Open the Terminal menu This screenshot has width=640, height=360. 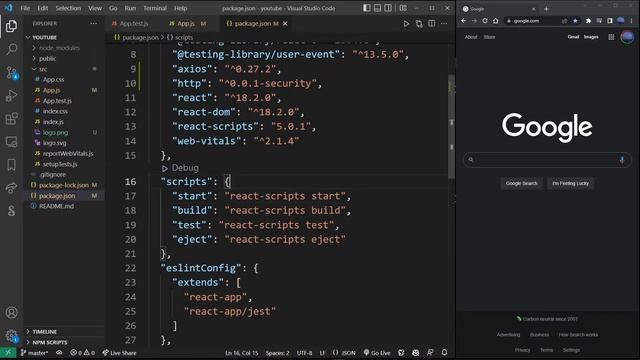click(x=155, y=8)
